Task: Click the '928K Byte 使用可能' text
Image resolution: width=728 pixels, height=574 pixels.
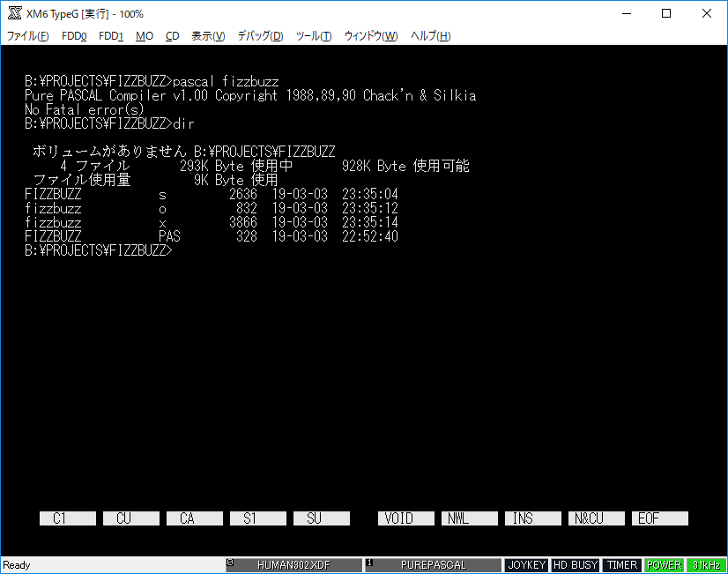Action: (x=405, y=166)
